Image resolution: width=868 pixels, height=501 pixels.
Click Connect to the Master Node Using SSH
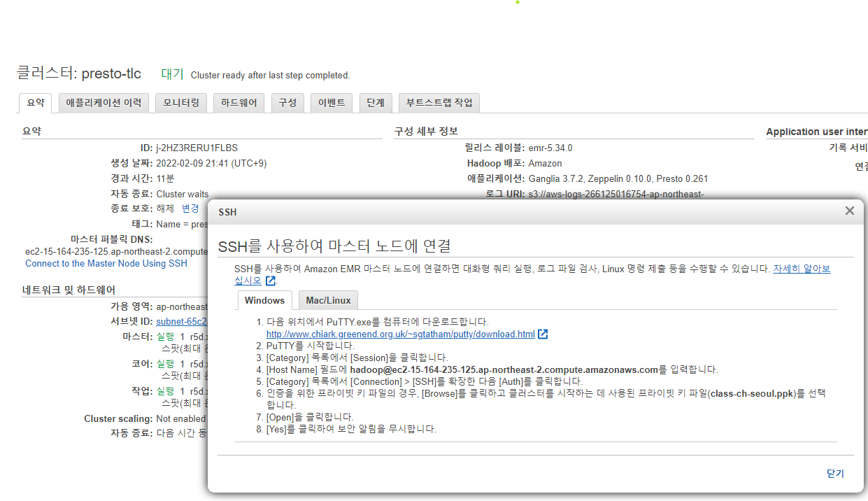pos(106,264)
